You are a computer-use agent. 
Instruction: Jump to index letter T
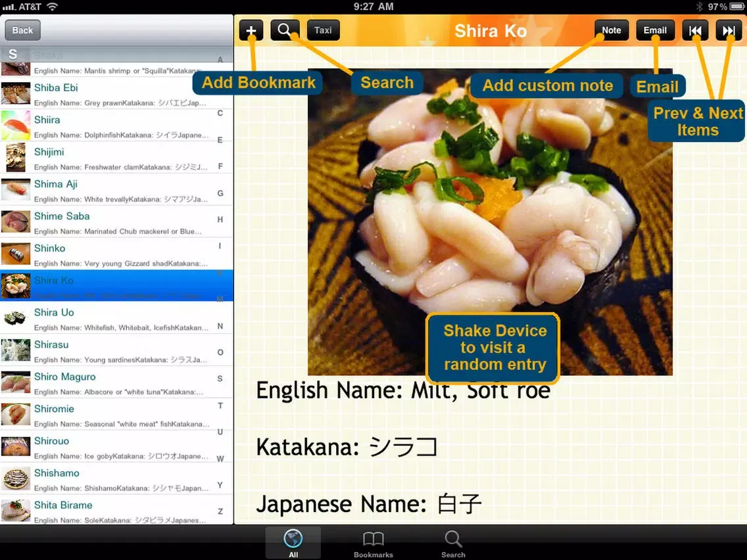coord(220,406)
